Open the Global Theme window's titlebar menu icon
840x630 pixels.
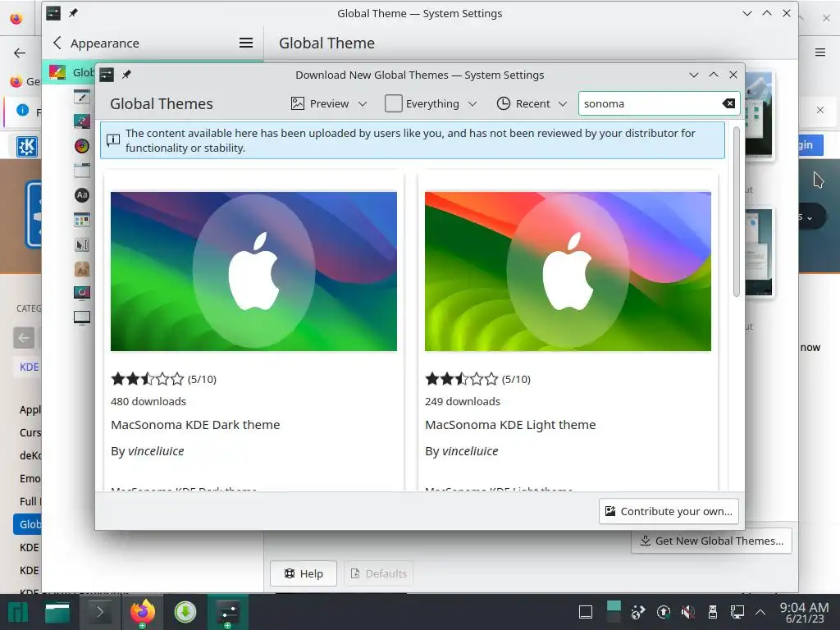[53, 13]
